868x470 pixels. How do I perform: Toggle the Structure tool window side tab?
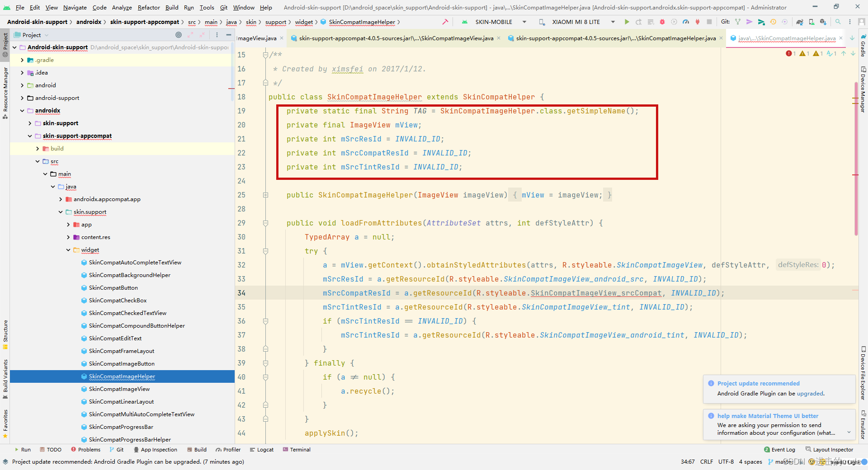(x=5, y=335)
